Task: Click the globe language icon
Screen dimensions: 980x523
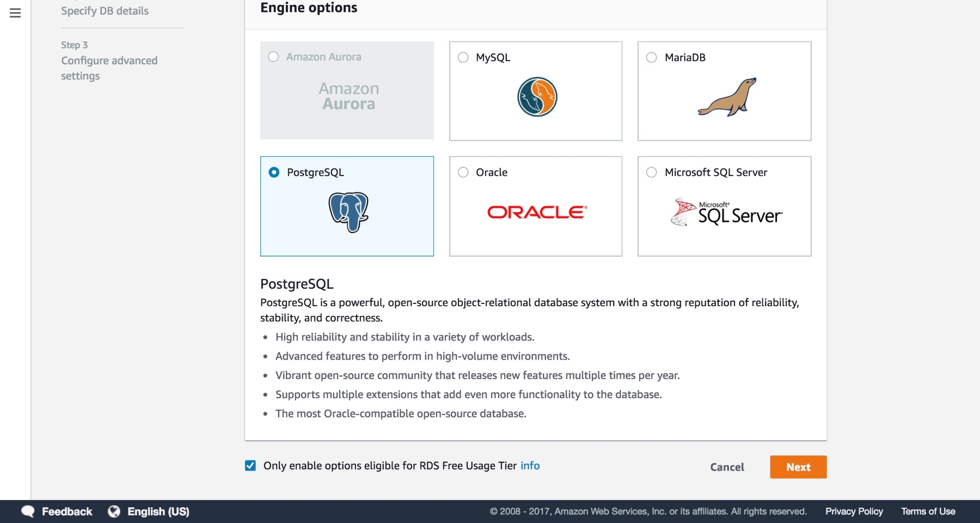Action: click(114, 512)
